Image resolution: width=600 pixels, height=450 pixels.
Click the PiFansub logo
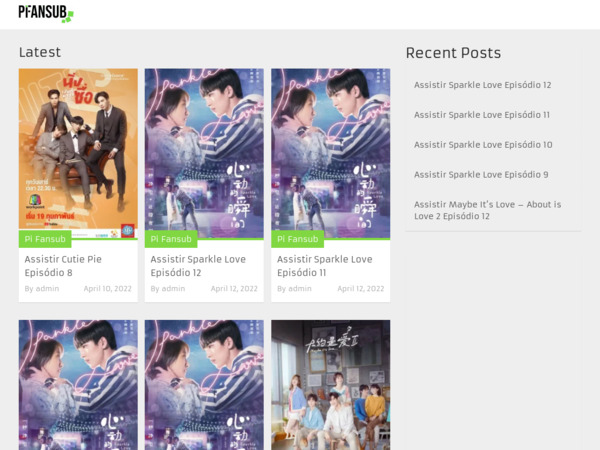[x=46, y=13]
